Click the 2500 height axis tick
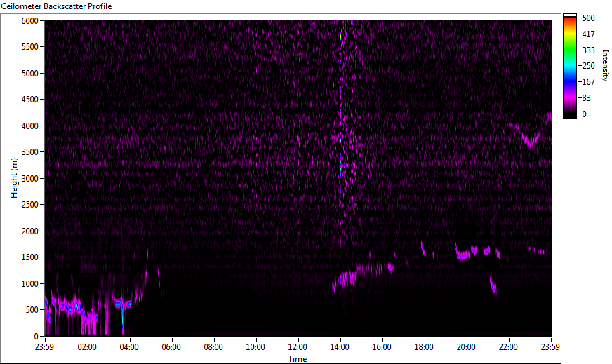The image size is (612, 364). pyautogui.click(x=29, y=205)
